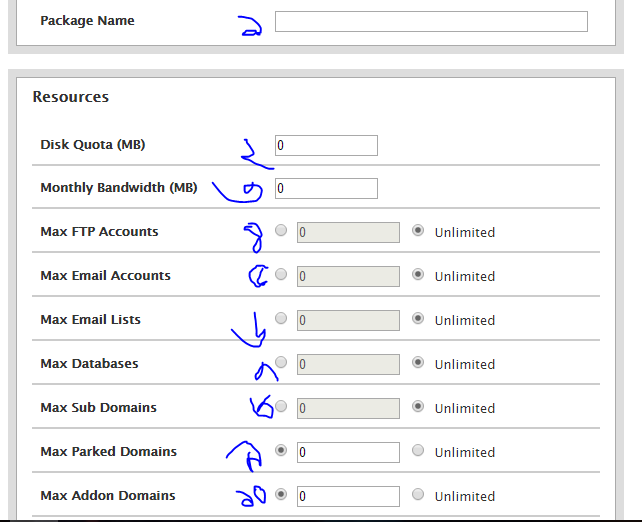
Task: Set Max Sub Domains to Unlimited
Action: [x=418, y=407]
